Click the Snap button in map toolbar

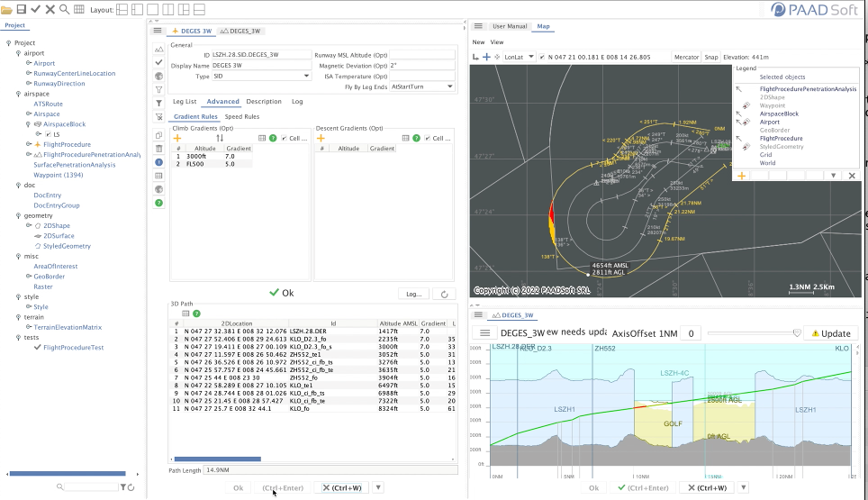pyautogui.click(x=710, y=57)
